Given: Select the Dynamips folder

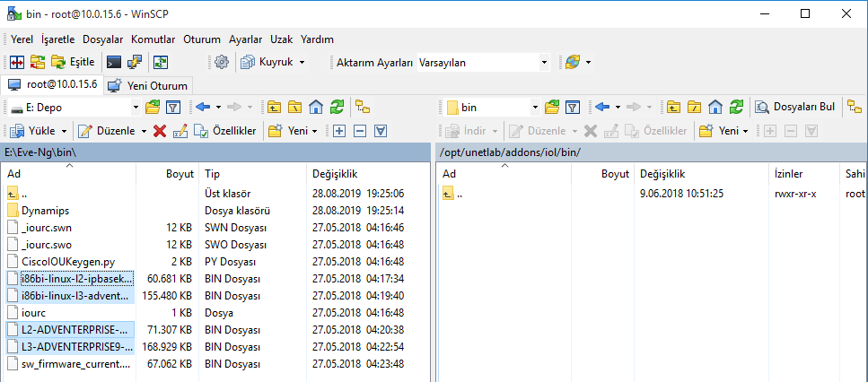Looking at the screenshot, I should (x=46, y=211).
